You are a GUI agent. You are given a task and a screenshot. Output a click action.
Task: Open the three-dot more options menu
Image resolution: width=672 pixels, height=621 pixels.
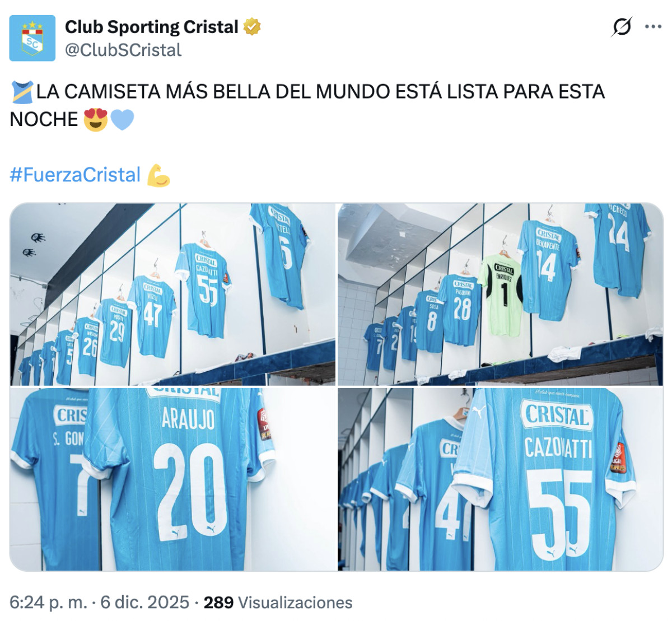[x=653, y=26]
